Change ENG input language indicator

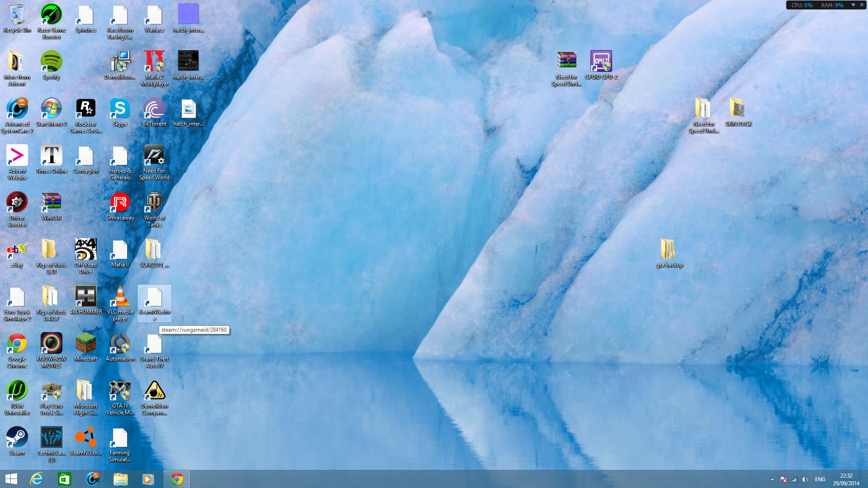820,479
